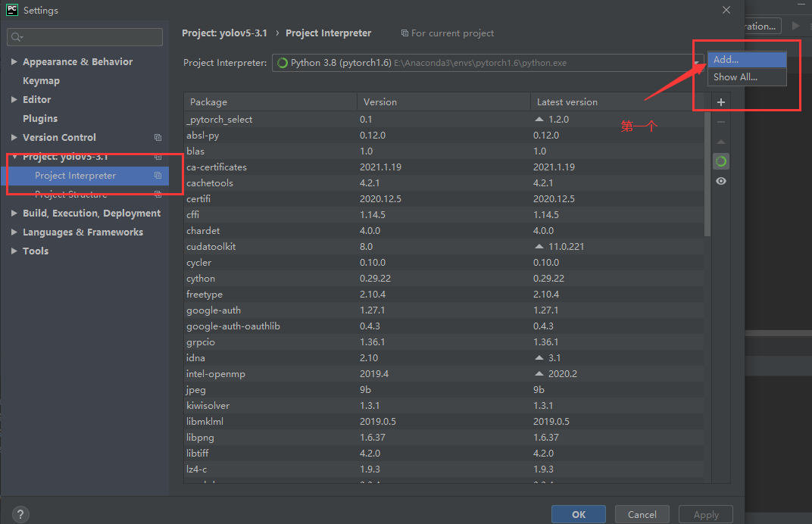812x524 pixels.
Task: Click the Project: yolov5-3.1 breadcrumb
Action: click(x=224, y=33)
